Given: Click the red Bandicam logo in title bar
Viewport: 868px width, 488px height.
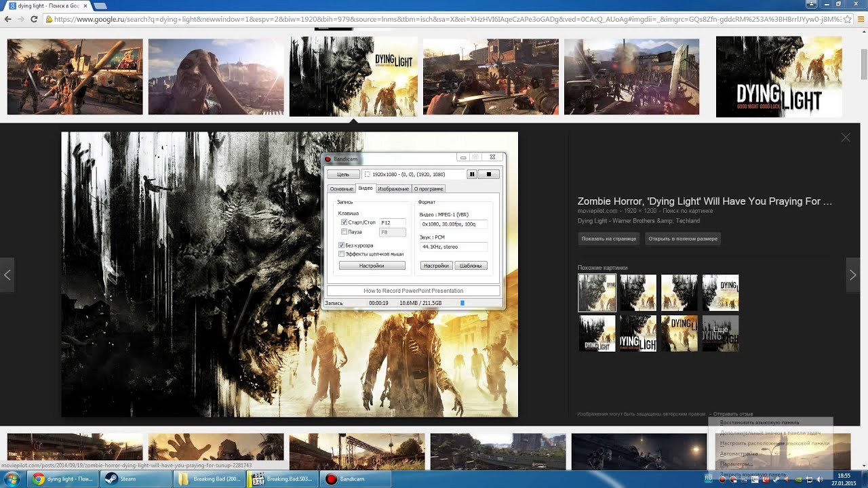Looking at the screenshot, I should (328, 159).
